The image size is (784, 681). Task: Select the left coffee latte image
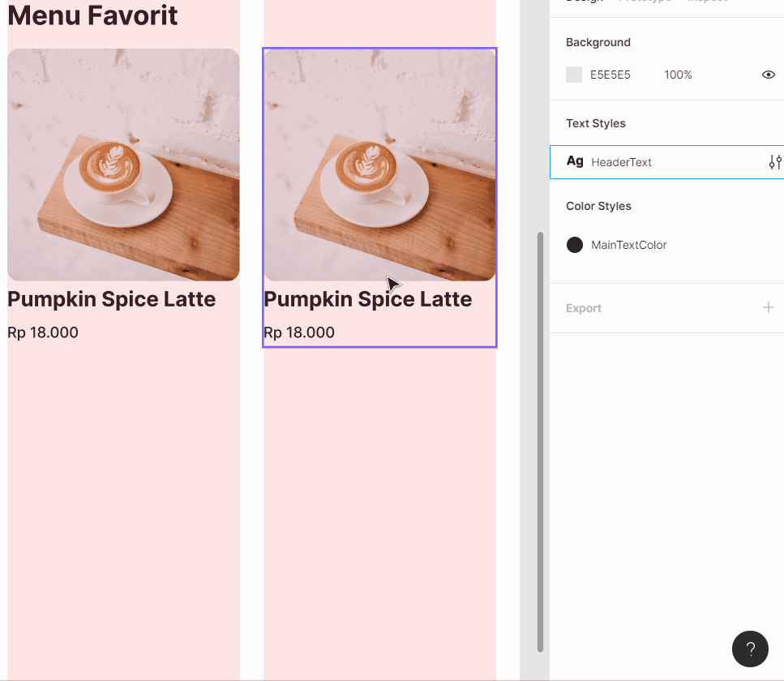(123, 165)
